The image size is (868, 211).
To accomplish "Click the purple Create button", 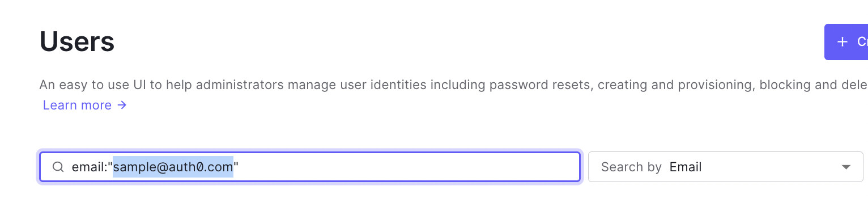I will point(846,42).
